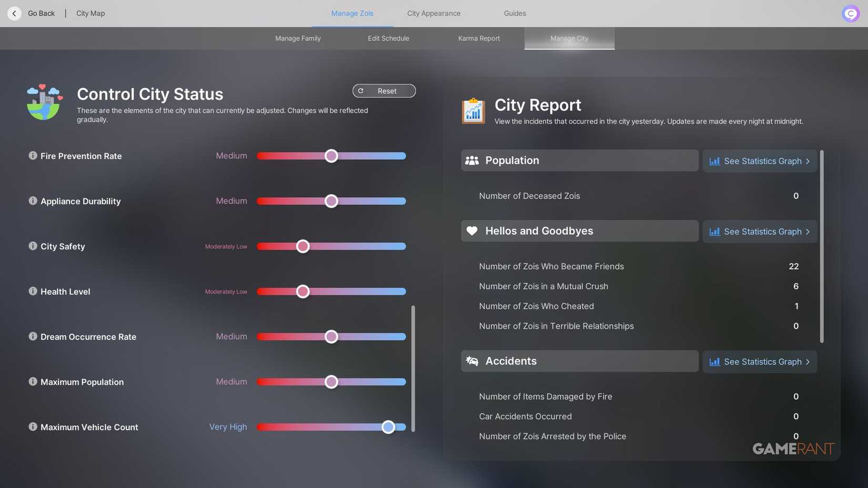This screenshot has height=488, width=868.
Task: Click the Dream Occurrence Rate info icon
Action: 33,337
